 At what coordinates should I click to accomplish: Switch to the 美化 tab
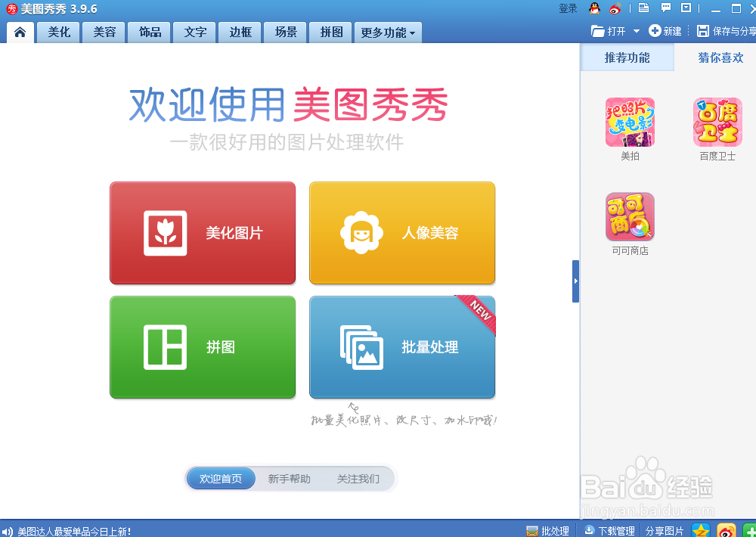coord(59,33)
